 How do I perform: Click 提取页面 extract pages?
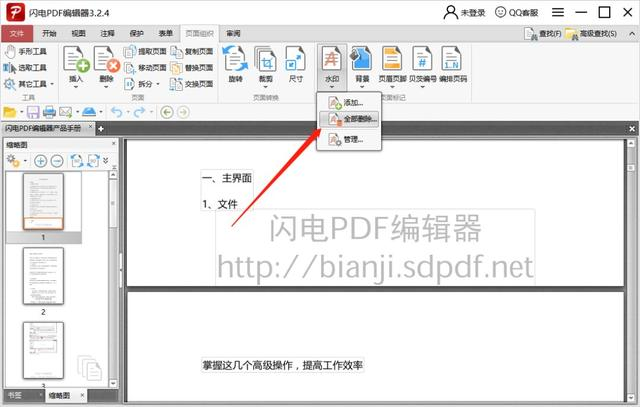pos(145,51)
